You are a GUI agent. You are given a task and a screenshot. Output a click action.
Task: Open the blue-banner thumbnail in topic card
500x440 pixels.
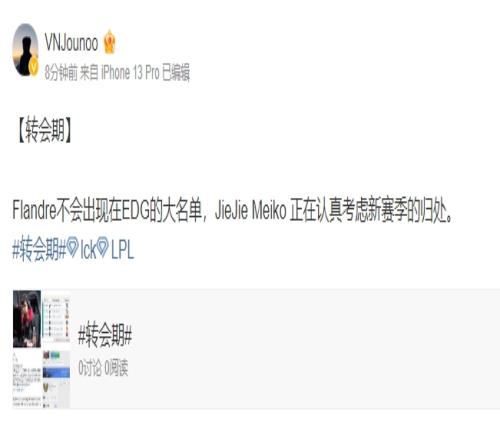click(56, 379)
